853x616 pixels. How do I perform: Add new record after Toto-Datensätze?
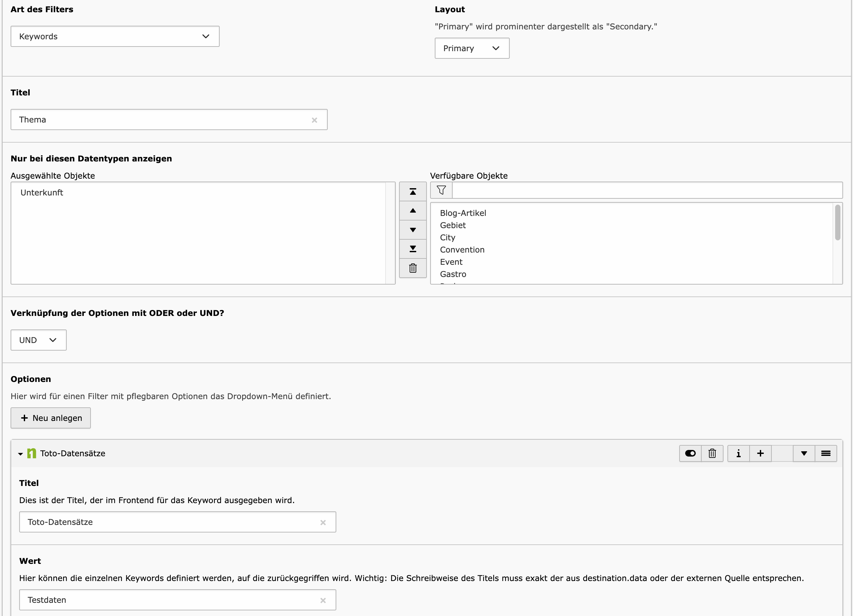click(x=760, y=453)
